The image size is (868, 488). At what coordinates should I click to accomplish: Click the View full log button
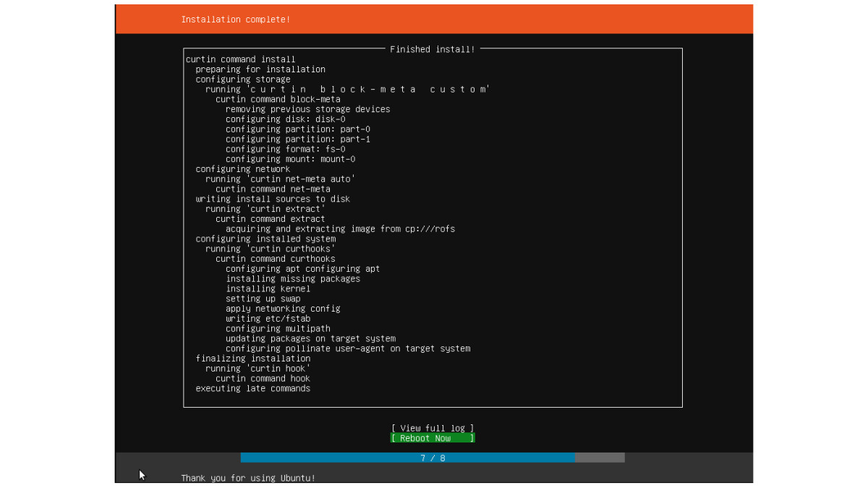[433, 428]
